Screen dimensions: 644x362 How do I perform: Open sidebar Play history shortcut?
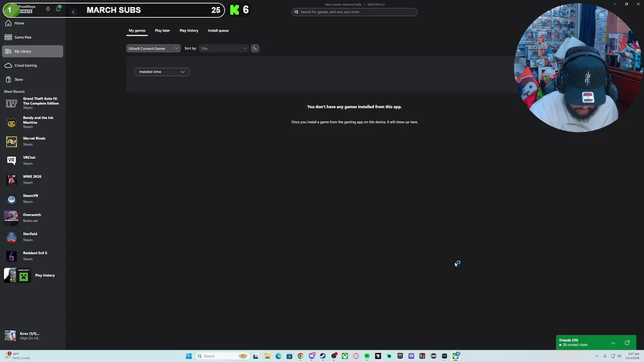[32, 275]
